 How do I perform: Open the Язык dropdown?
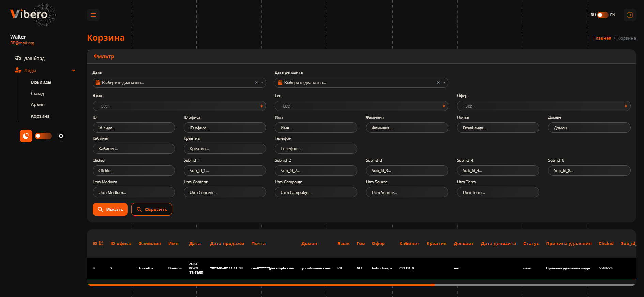179,106
